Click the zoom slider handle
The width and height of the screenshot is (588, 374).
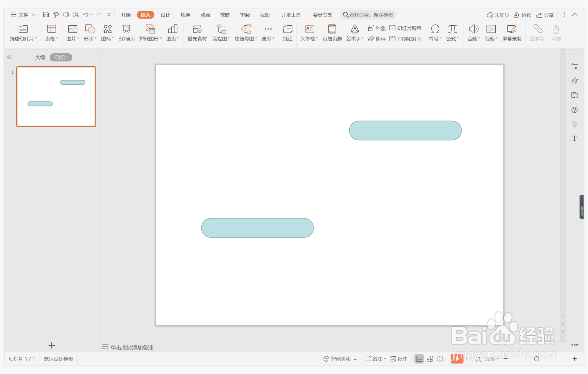pos(536,359)
